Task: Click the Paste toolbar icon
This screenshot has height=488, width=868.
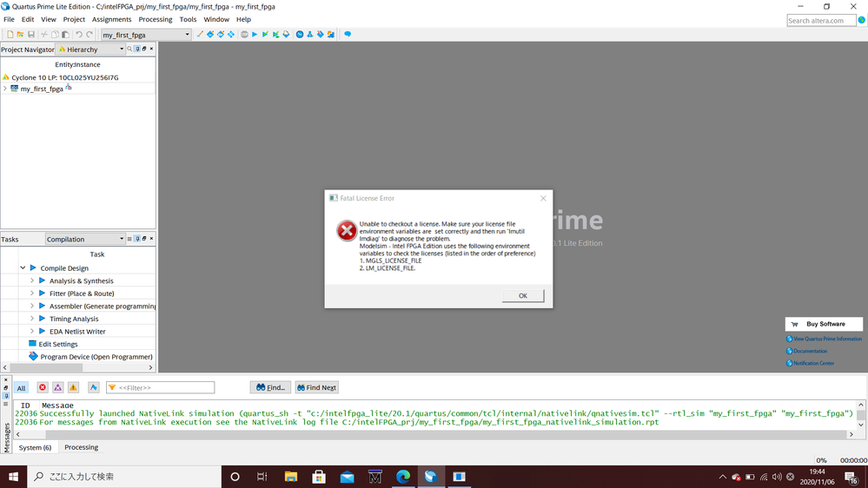Action: pyautogui.click(x=65, y=35)
